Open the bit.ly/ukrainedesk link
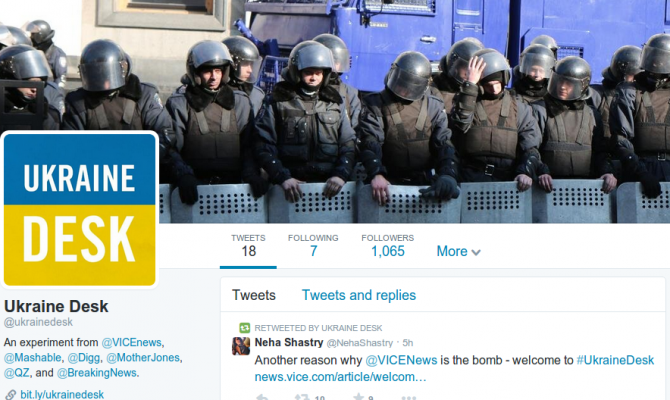Viewport: 670px width, 400px height. (62, 394)
